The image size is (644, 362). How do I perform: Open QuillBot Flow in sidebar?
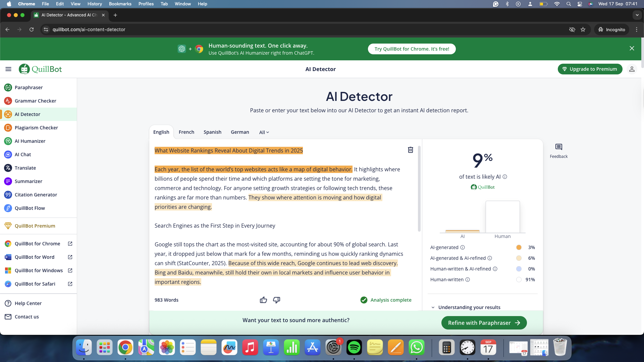click(x=38, y=208)
